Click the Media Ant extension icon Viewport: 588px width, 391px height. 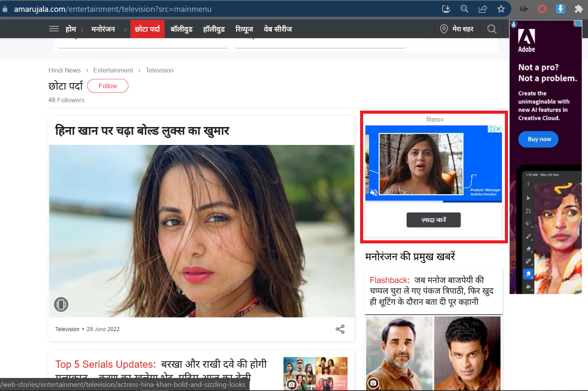tap(524, 8)
